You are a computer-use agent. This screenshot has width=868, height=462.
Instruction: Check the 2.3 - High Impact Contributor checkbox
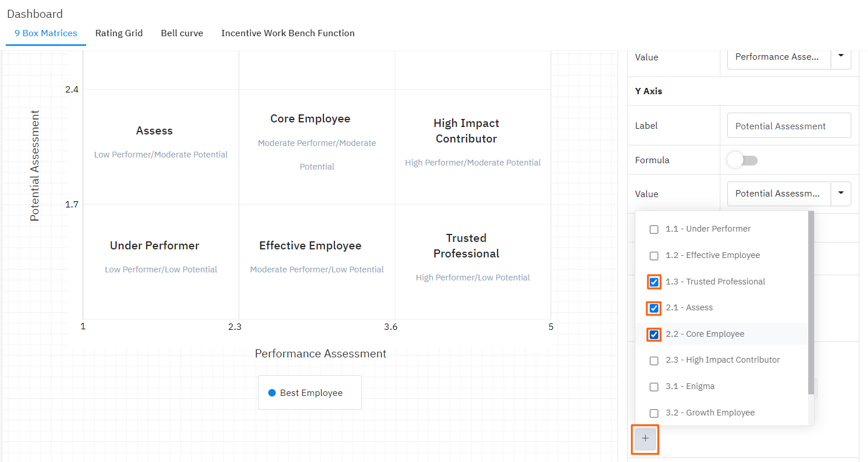coord(654,361)
